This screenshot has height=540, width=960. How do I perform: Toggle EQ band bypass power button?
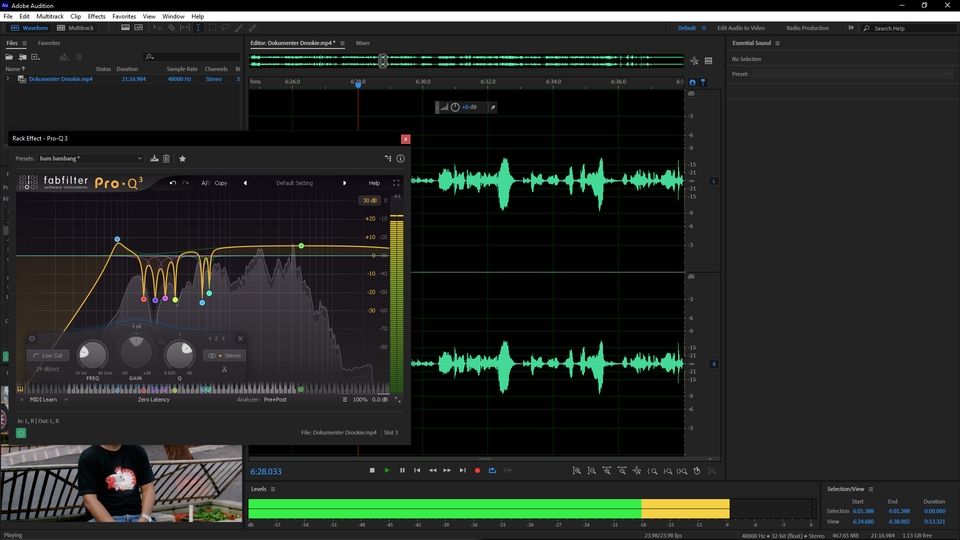pyautogui.click(x=32, y=338)
